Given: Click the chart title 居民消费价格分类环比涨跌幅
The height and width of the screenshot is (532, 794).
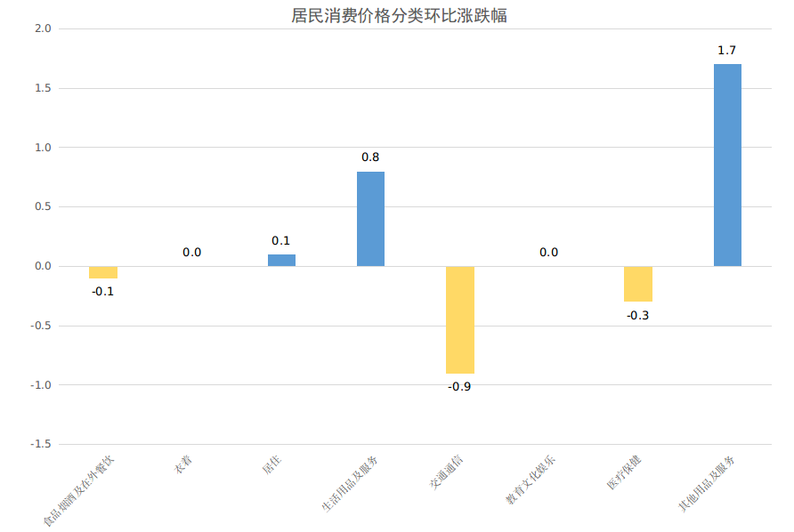Looking at the screenshot, I should (x=400, y=15).
